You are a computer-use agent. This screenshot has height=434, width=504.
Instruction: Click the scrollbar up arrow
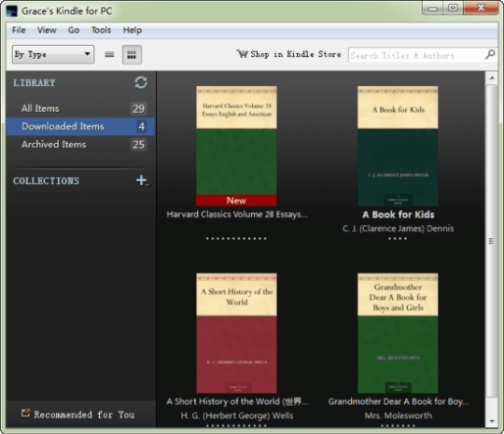coord(492,77)
